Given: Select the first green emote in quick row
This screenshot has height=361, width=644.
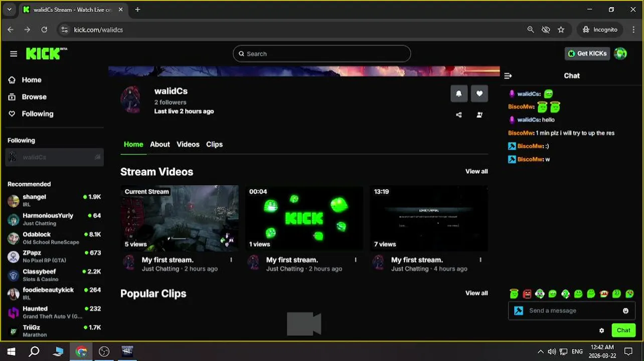Looking at the screenshot, I should (x=514, y=294).
